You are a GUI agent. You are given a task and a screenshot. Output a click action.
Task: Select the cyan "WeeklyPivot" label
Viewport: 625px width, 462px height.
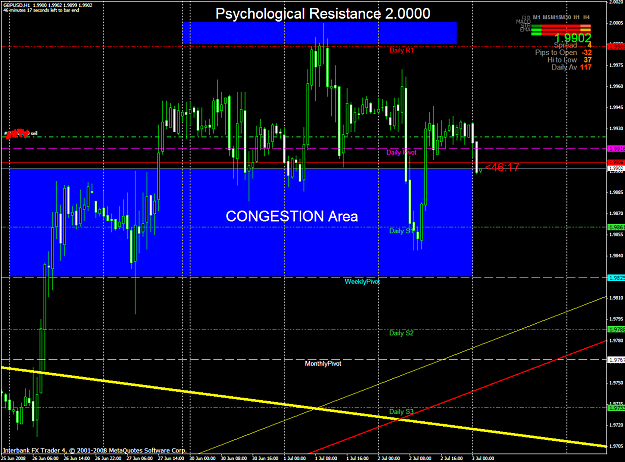tap(362, 282)
